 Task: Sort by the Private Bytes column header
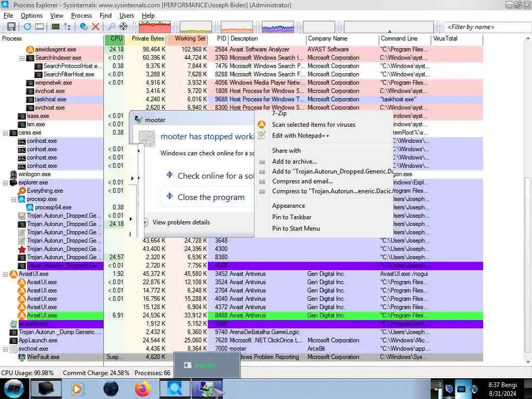tap(146, 38)
